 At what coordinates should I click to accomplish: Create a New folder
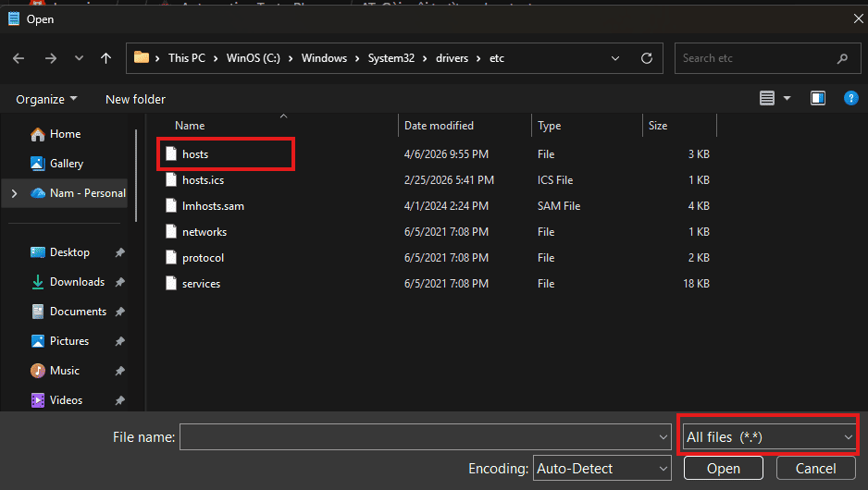click(135, 99)
